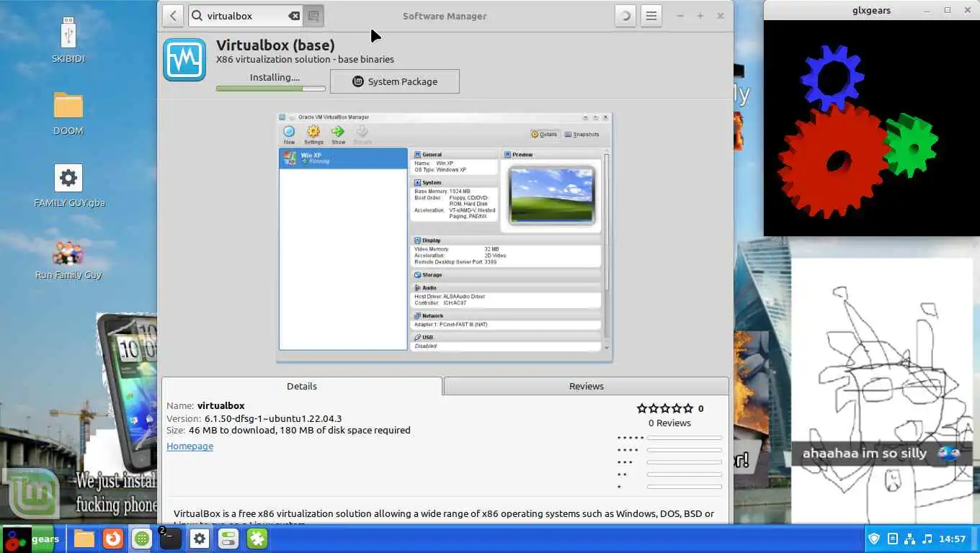Viewport: 980px width, 553px height.
Task: Click the green puzzle-piece icon in the taskbar
Action: tap(257, 539)
